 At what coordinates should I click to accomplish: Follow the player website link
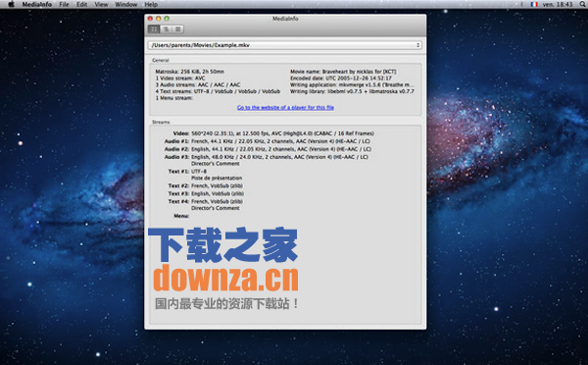285,107
